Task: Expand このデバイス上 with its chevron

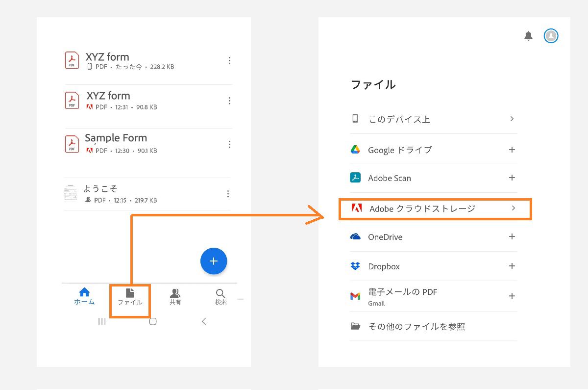Action: (512, 119)
